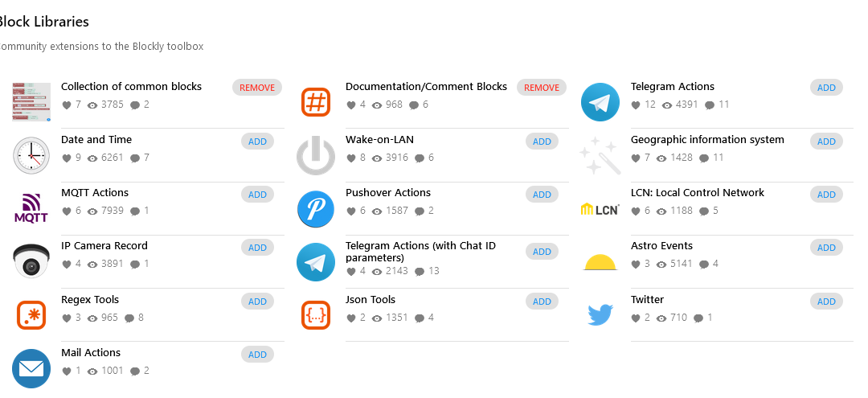Click the heart icon under Telegram Actions
Image resolution: width=868 pixels, height=398 pixels.
point(636,105)
